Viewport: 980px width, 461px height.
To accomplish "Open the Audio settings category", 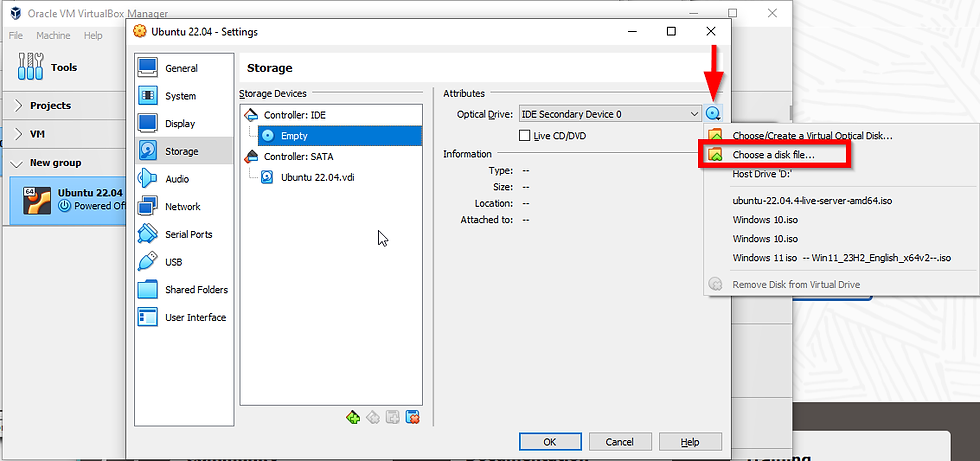I will (183, 179).
